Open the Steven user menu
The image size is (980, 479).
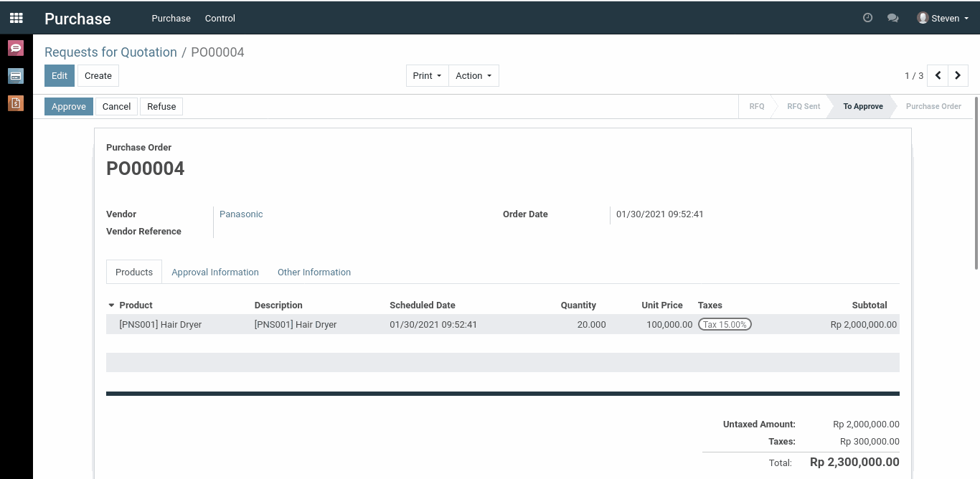943,18
